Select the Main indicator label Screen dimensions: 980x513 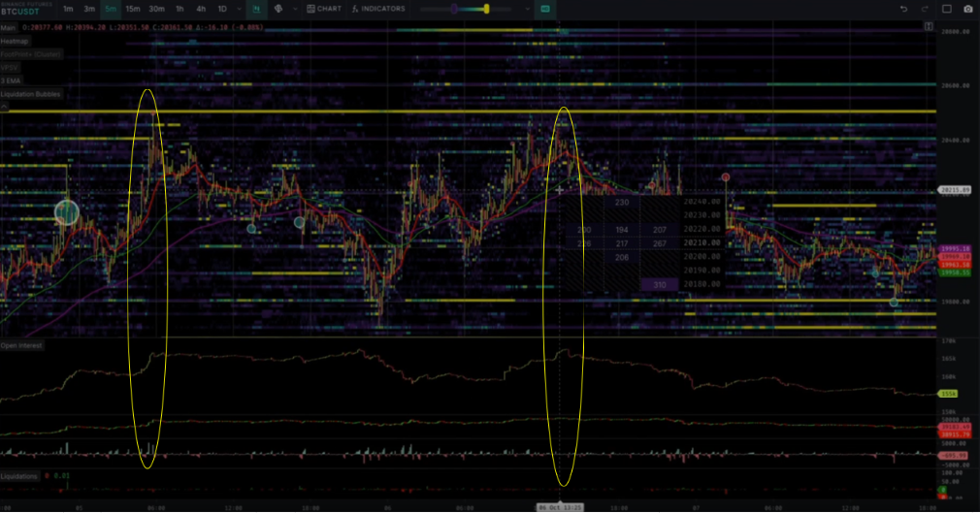point(8,28)
